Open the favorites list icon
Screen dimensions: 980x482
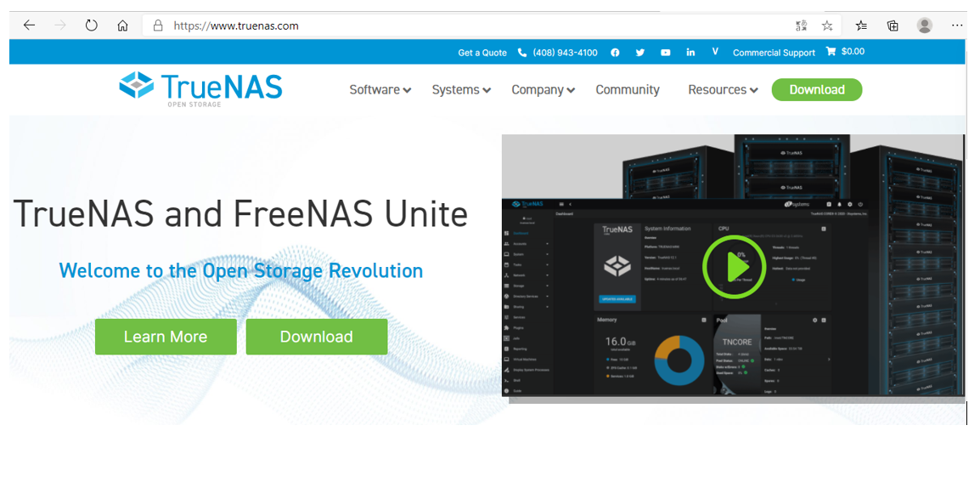coord(861,26)
